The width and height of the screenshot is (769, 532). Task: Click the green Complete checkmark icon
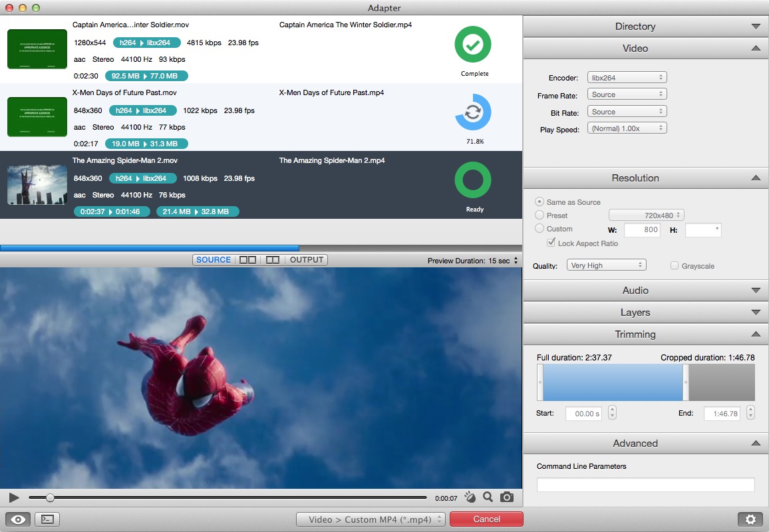[472, 45]
